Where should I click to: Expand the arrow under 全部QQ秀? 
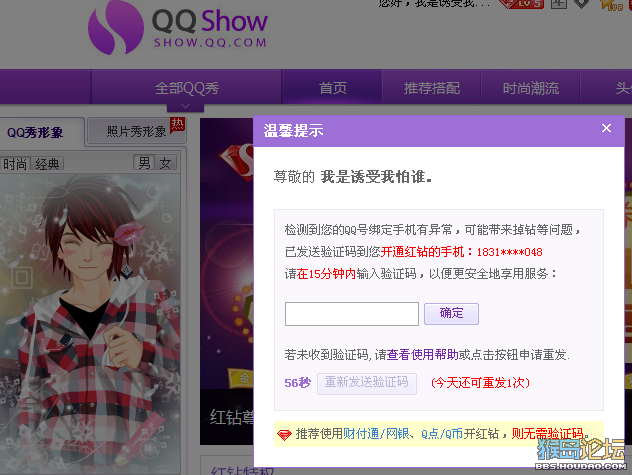tap(185, 107)
